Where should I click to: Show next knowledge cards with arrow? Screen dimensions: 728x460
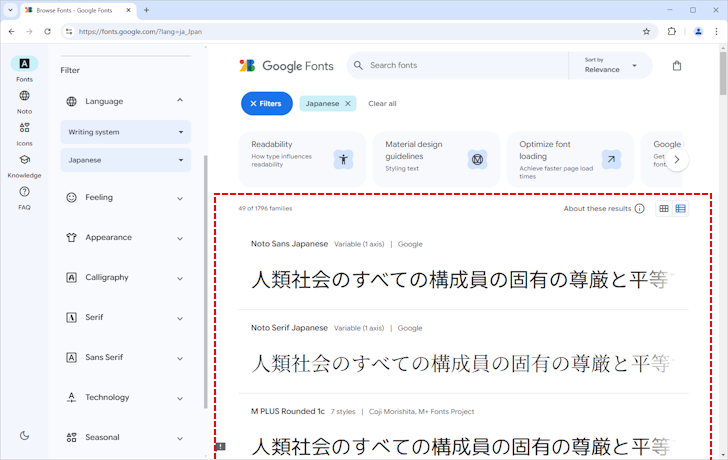coord(676,160)
